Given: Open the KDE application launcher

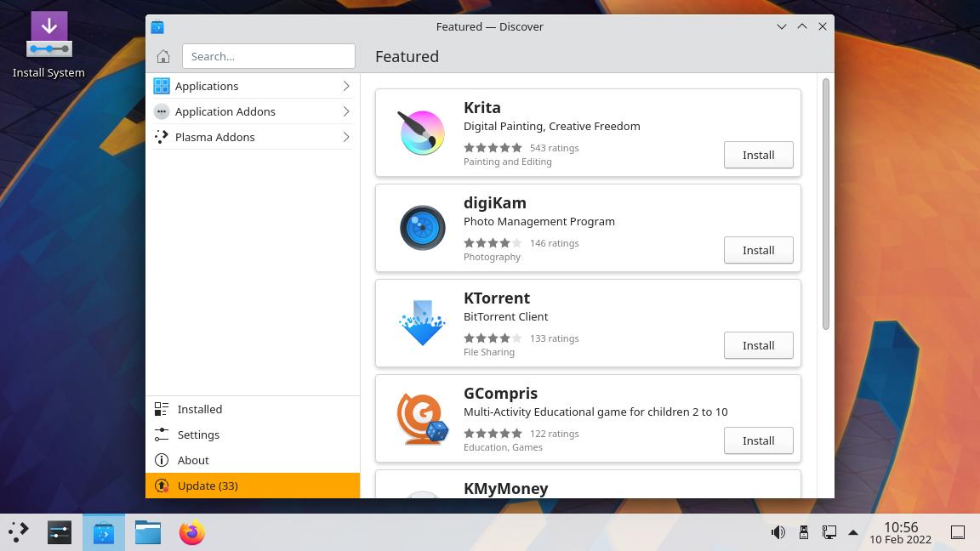Looking at the screenshot, I should pyautogui.click(x=19, y=532).
